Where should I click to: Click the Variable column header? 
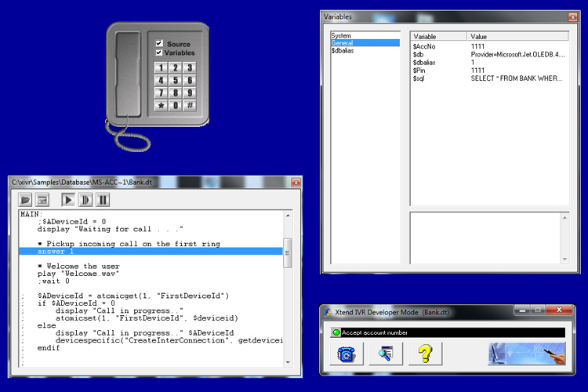coord(438,36)
